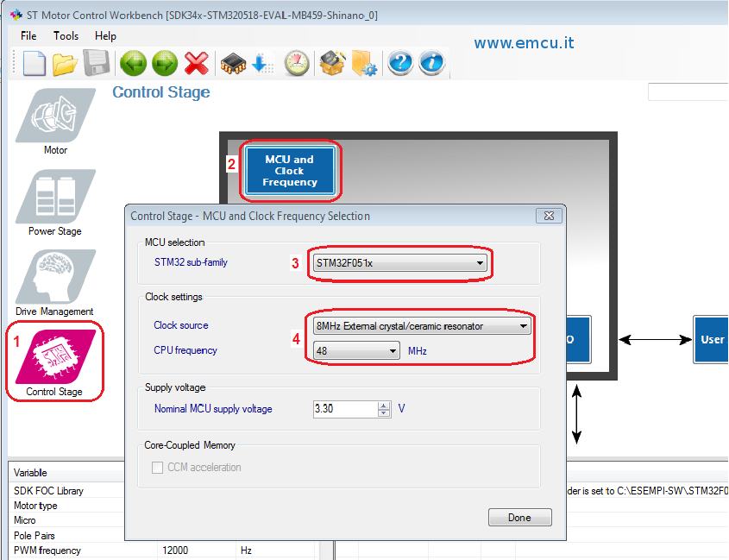Expand the Clock source dropdown

pos(422,326)
